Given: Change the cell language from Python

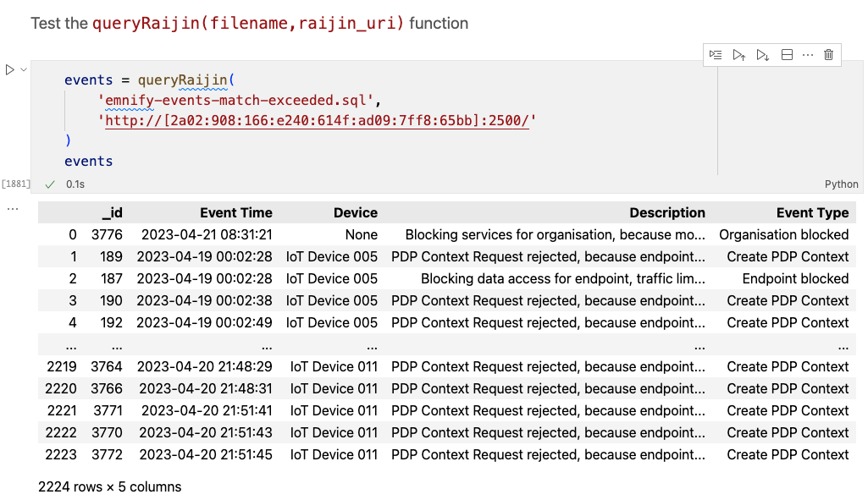Looking at the screenshot, I should coord(841,184).
